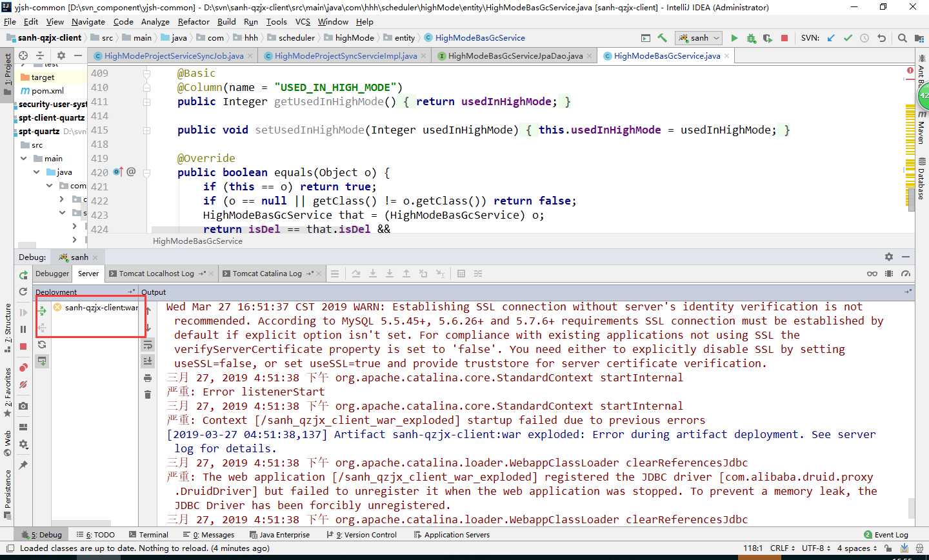
Task: Print console output with printer icon
Action: 148,377
